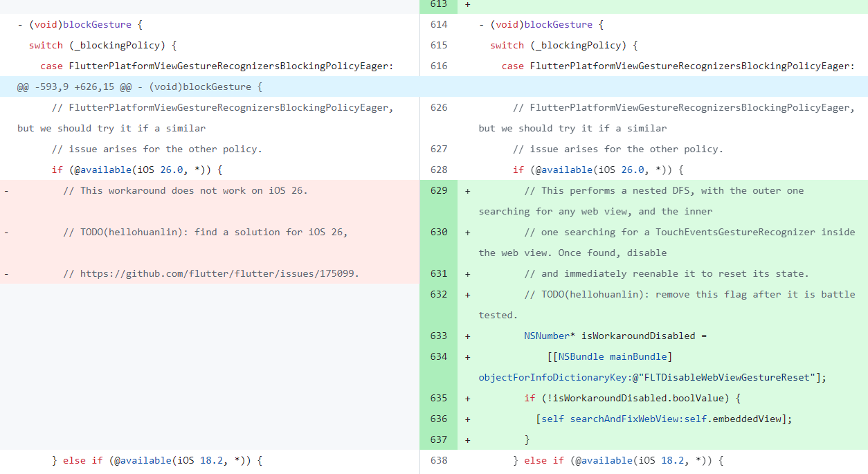The height and width of the screenshot is (474, 868).
Task: Click line number 629 in the right pane
Action: [x=439, y=190]
